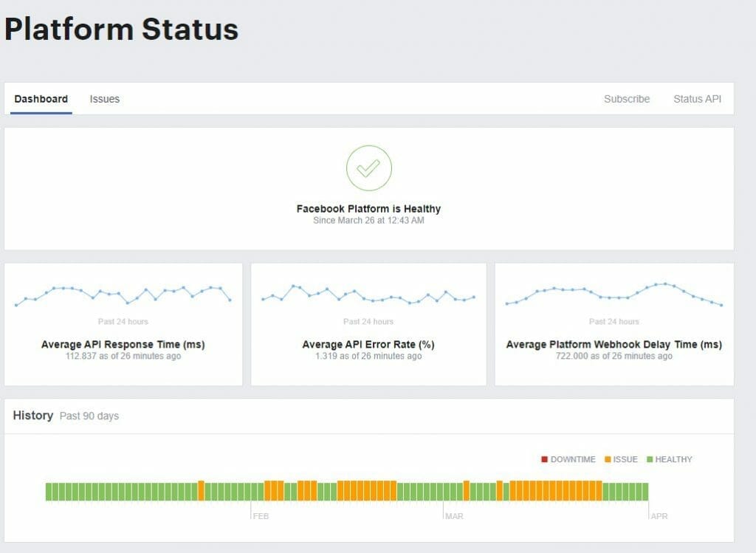Select the Webhook Delay Time sparkline chart
Viewport: 756px width, 553px height.
coord(613,294)
